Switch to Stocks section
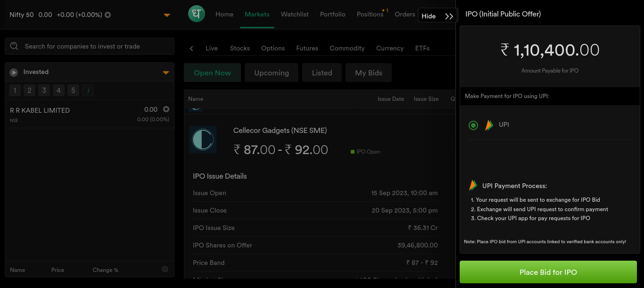Image resolution: width=644 pixels, height=288 pixels. click(240, 48)
